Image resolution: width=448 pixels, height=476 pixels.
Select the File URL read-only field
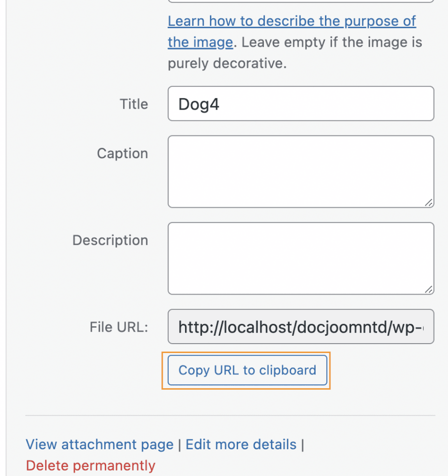(301, 327)
